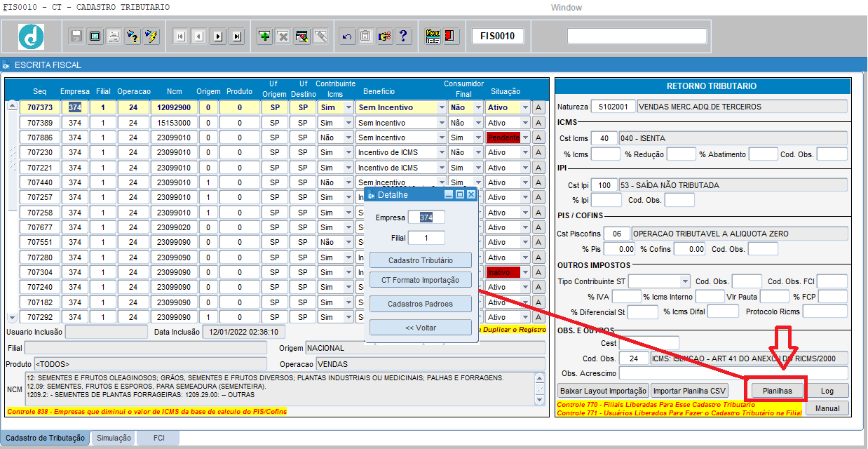868x449 pixels.
Task: Click Baixar Layout Importação button
Action: pyautogui.click(x=603, y=391)
